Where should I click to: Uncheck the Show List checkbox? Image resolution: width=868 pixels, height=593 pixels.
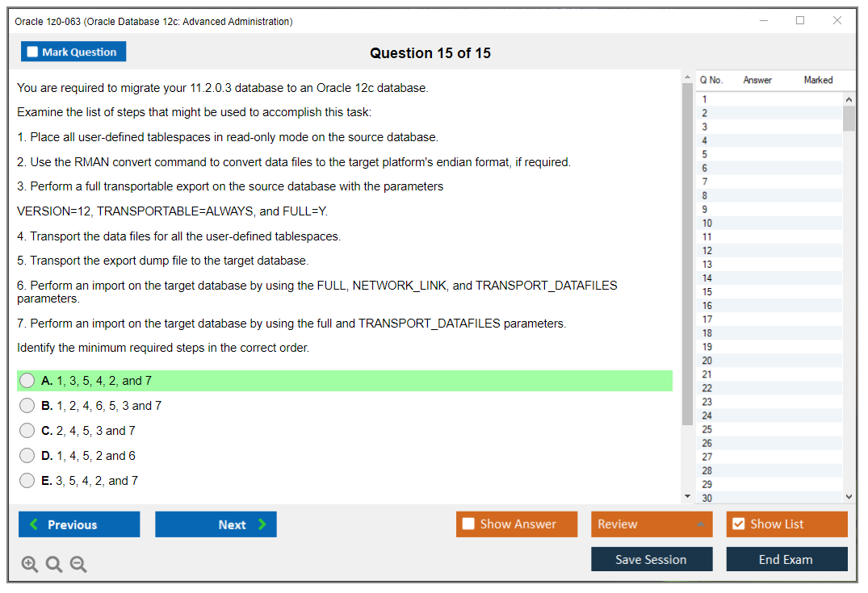pyautogui.click(x=738, y=524)
